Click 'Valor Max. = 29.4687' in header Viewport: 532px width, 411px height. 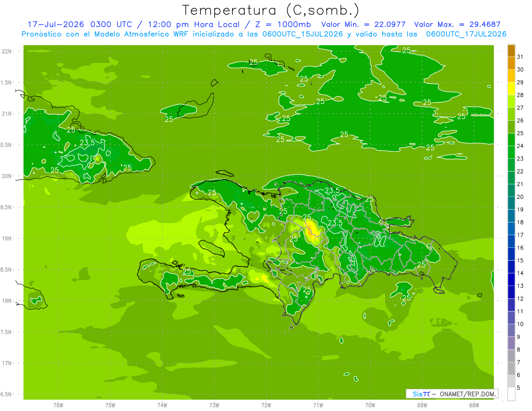[x=458, y=24]
